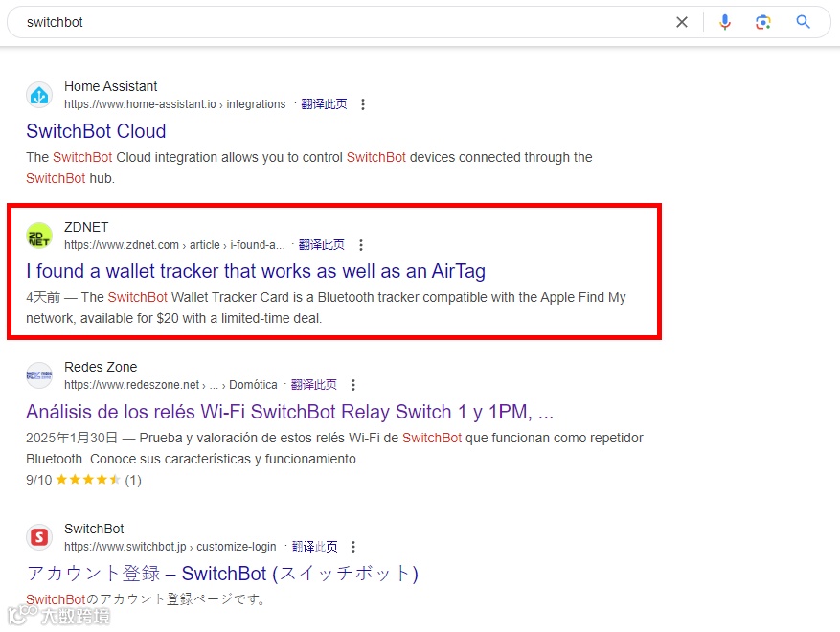Translate the ZDNET result page
The height and width of the screenshot is (632, 840).
click(x=322, y=245)
